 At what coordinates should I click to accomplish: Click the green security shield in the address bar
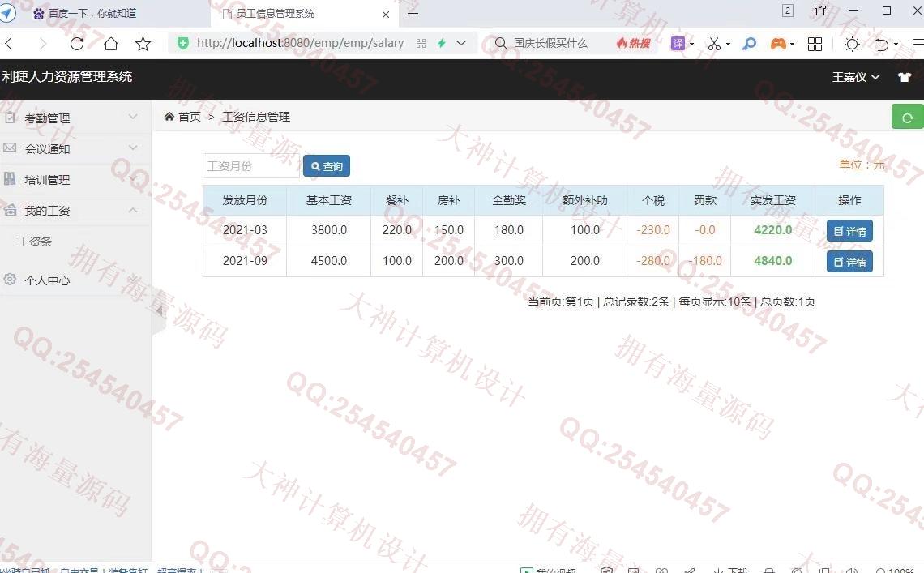pos(183,43)
